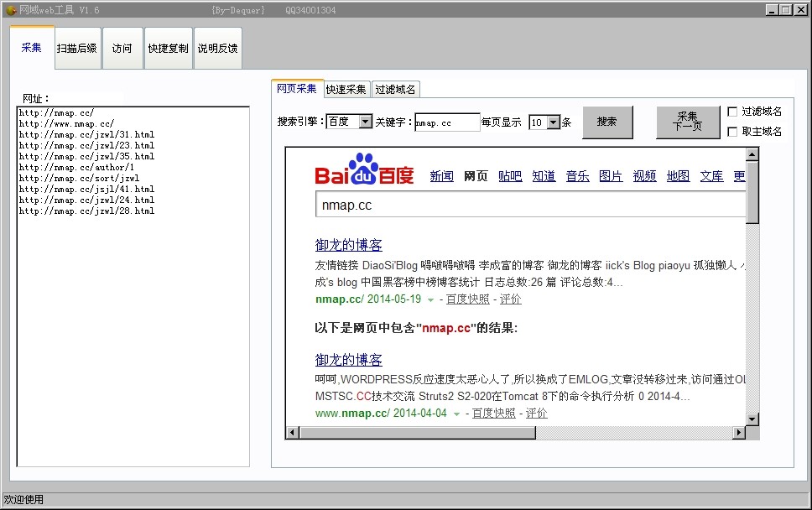
Task: Click the Baidu search box containing nmap.cc
Action: click(x=530, y=205)
